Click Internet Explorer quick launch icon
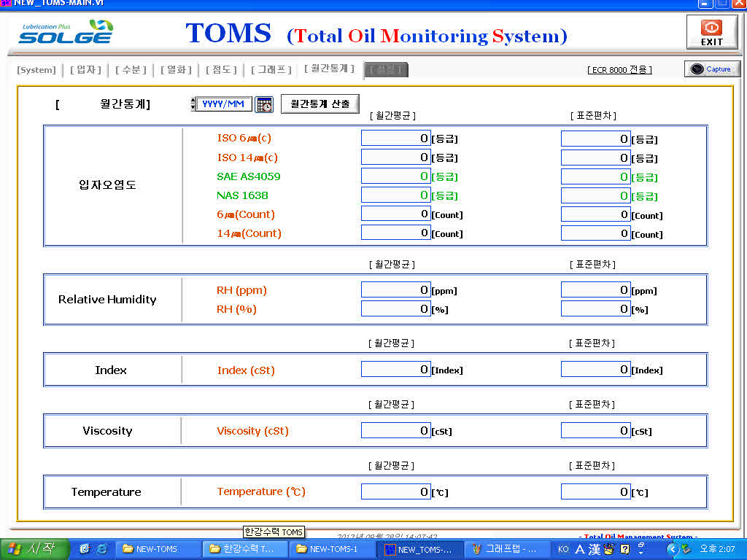 point(102,549)
